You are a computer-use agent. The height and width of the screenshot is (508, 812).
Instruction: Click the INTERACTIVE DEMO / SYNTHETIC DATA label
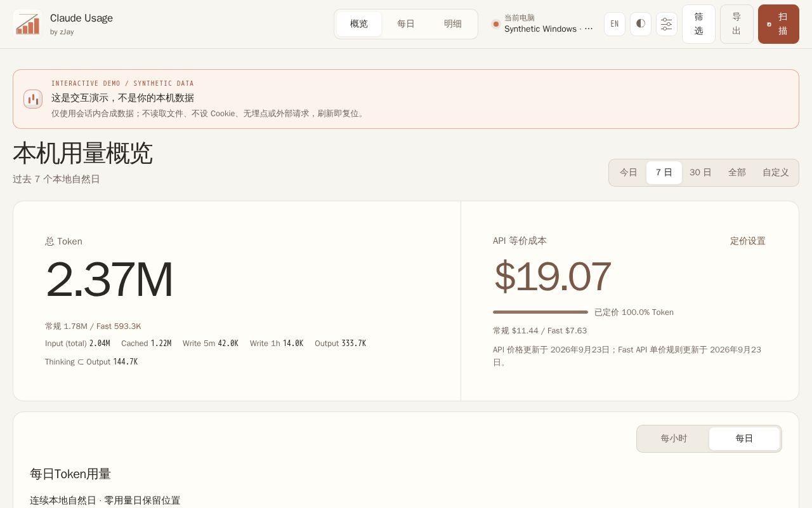(x=122, y=83)
